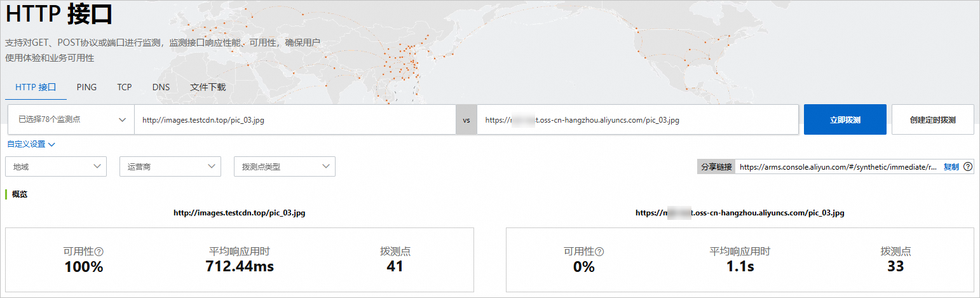Click the 712.44ms average response value
980x298 pixels.
click(240, 266)
